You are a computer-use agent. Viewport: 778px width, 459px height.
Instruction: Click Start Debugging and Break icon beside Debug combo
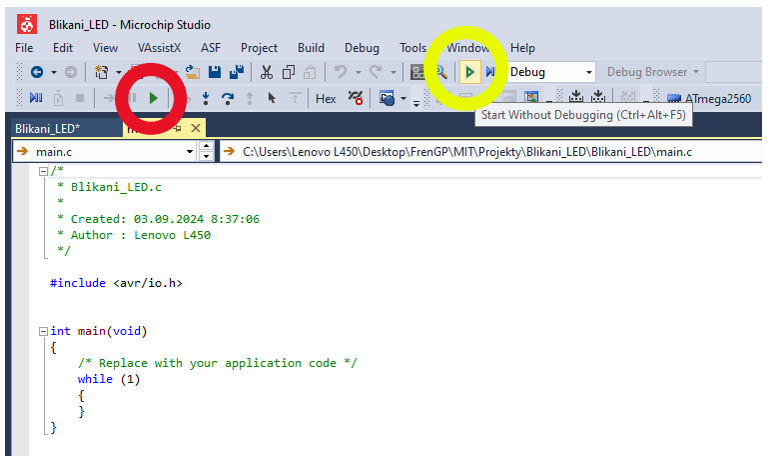pos(490,72)
